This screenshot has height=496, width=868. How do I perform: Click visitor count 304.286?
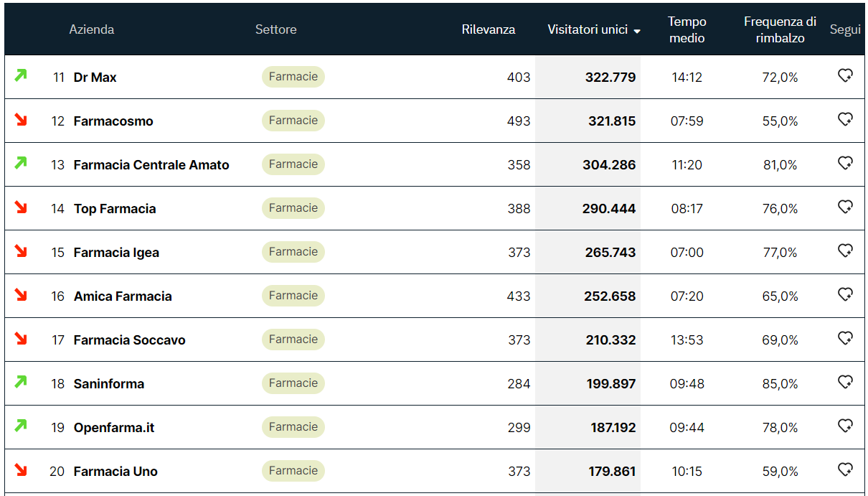(x=609, y=165)
